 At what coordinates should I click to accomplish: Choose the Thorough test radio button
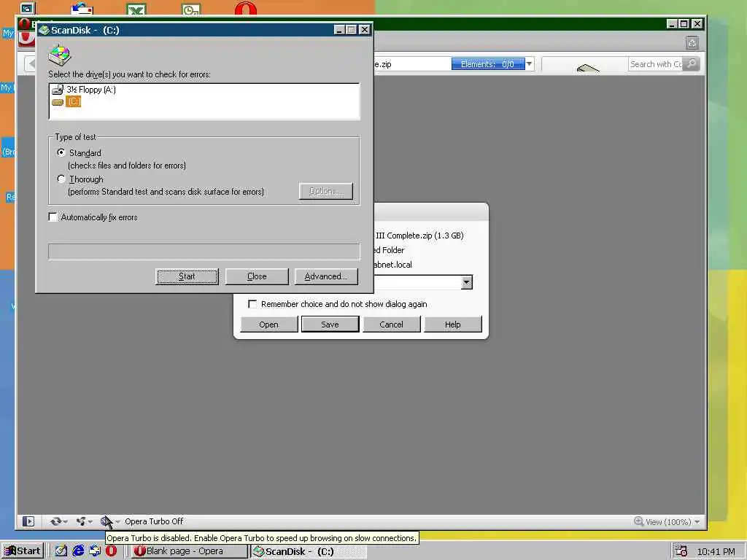[x=61, y=179]
